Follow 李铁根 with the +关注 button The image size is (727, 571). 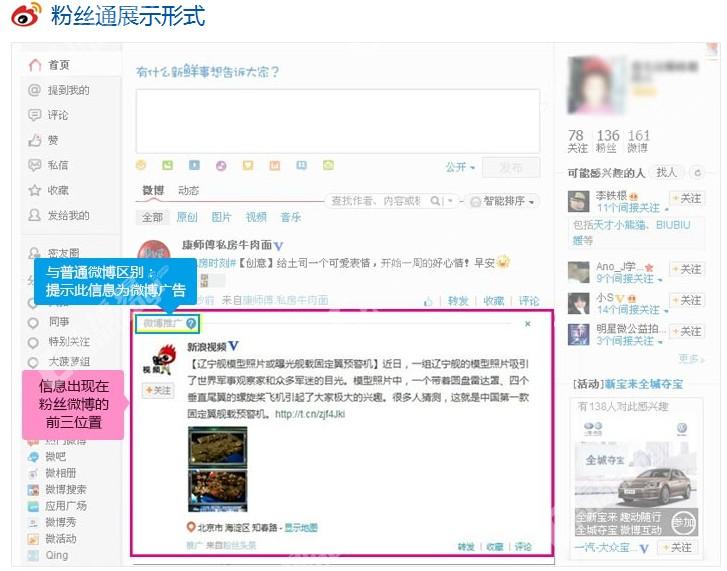[x=687, y=198]
